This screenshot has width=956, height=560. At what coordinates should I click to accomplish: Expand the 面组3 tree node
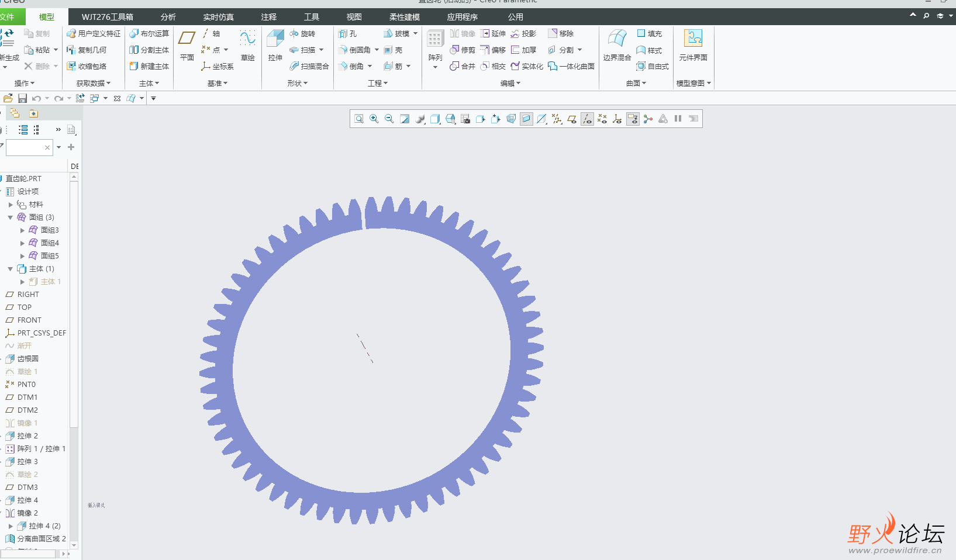tap(22, 230)
